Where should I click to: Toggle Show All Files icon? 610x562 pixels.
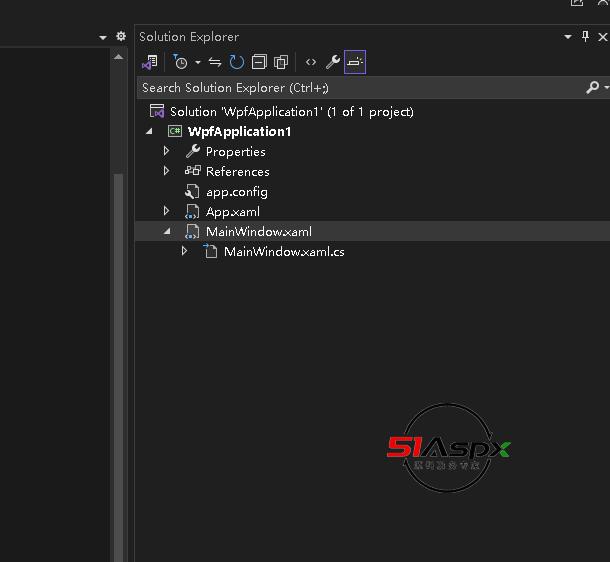(281, 62)
